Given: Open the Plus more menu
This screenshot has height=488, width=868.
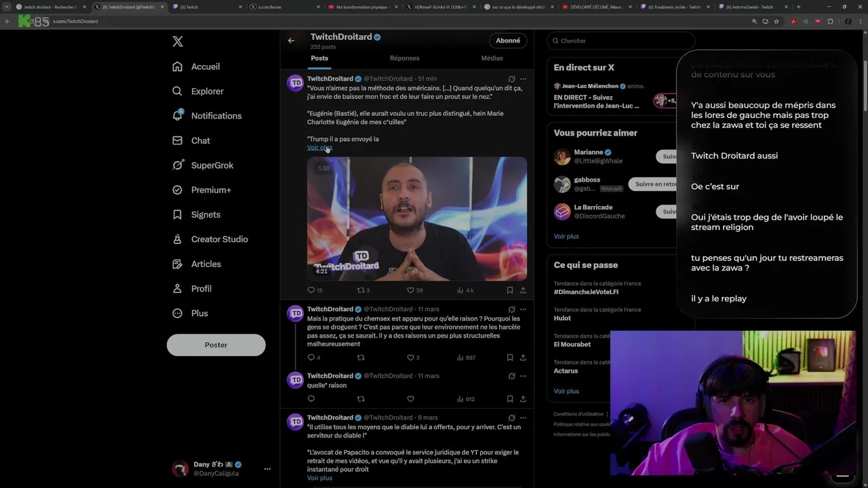Looking at the screenshot, I should (190, 313).
